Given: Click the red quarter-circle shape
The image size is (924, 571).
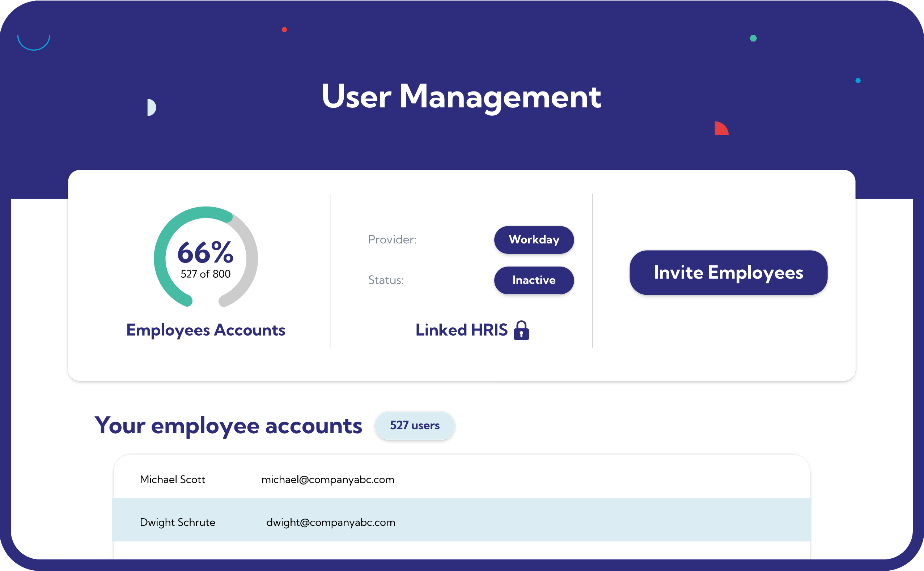Looking at the screenshot, I should coord(720,129).
